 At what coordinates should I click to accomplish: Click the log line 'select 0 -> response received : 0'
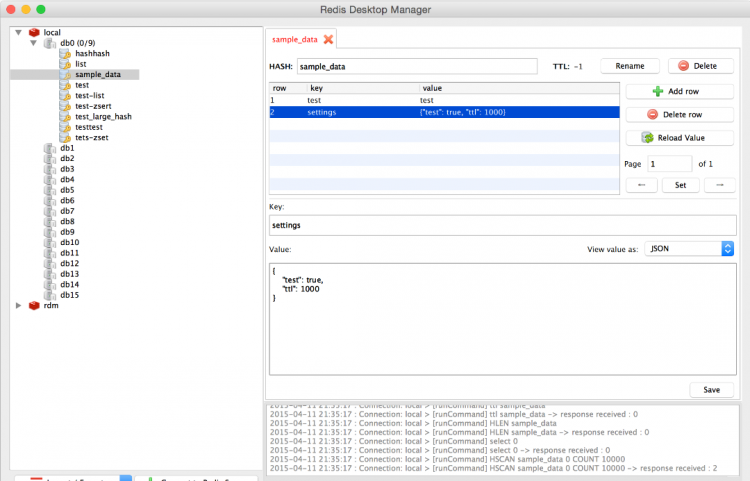440,450
